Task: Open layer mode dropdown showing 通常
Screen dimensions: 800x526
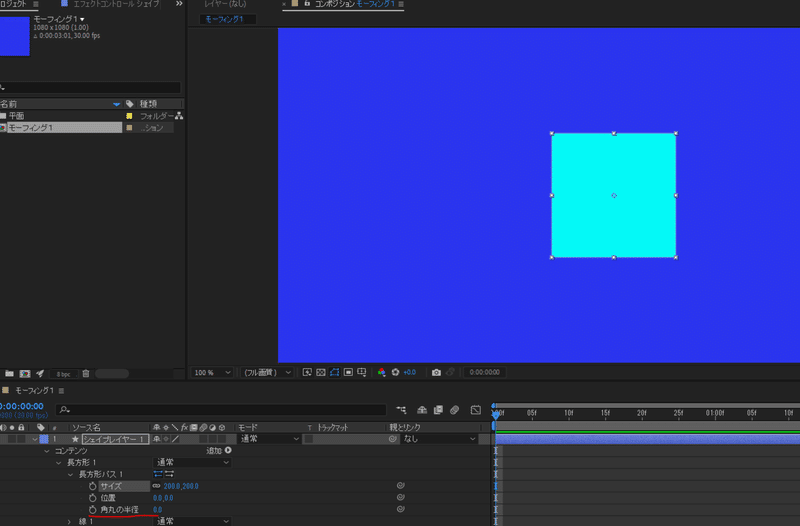Action: [269, 439]
